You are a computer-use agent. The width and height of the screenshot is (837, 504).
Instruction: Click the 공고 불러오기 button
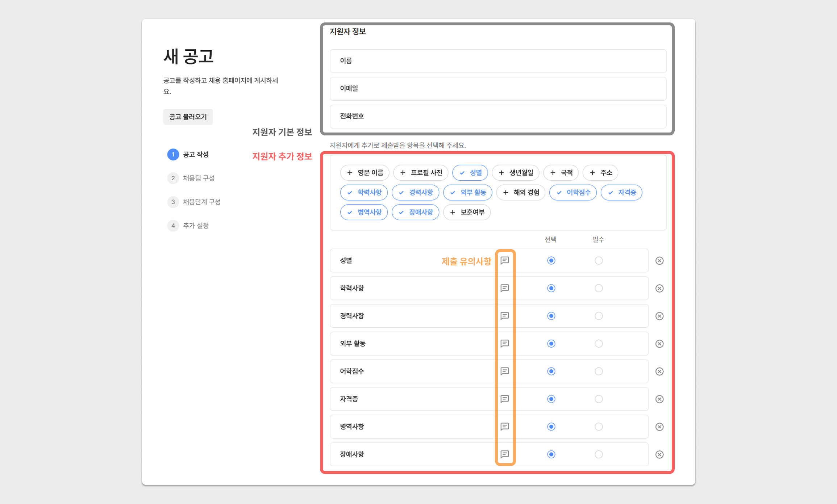click(x=188, y=117)
